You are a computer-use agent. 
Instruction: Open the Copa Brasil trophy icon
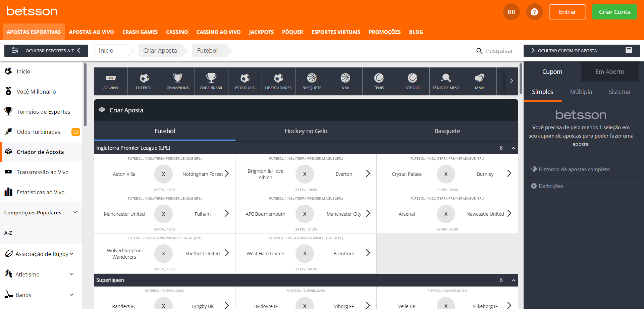tap(211, 81)
